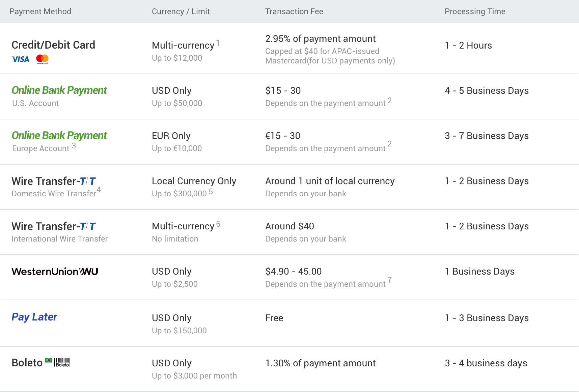Click the Boleto payment method name
The width and height of the screenshot is (579, 392).
tap(27, 363)
